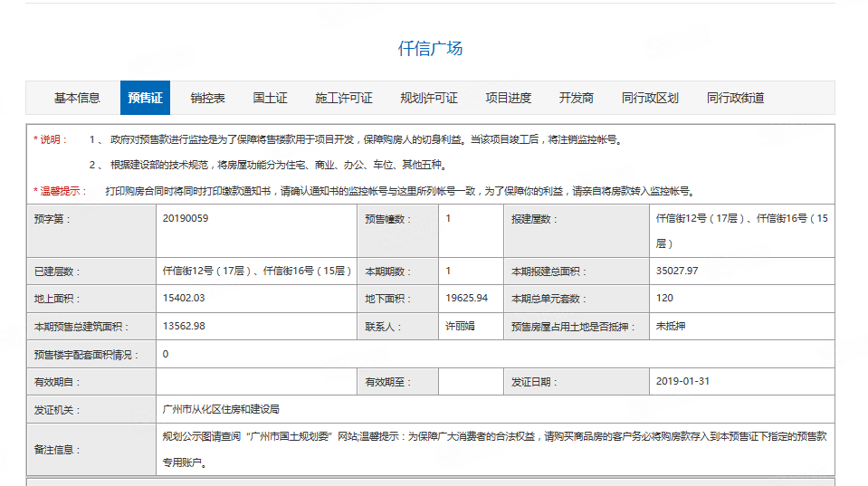868x486 pixels.
Task: Click contact name 许丽娟
Action: click(x=460, y=326)
